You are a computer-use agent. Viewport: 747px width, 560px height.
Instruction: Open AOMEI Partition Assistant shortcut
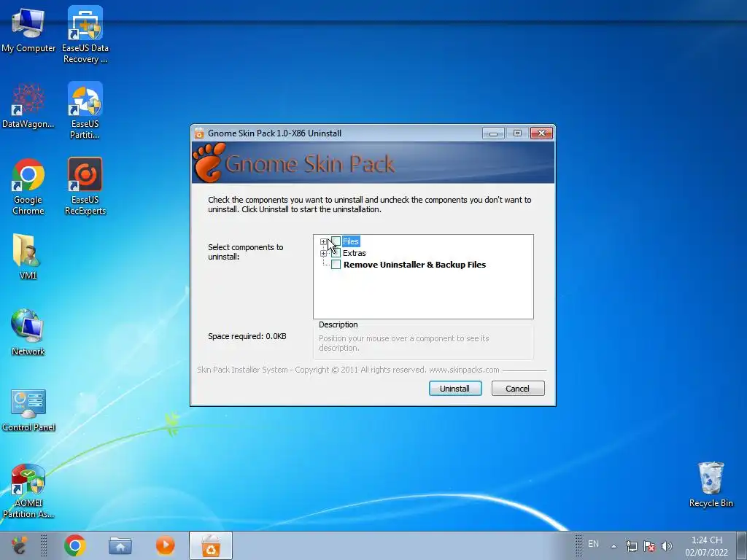coord(28,491)
